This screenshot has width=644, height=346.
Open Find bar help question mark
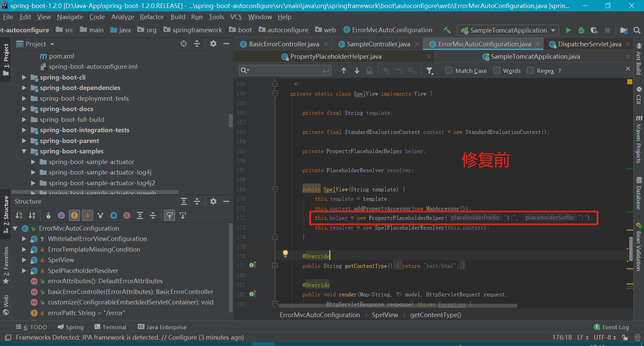pyautogui.click(x=559, y=70)
